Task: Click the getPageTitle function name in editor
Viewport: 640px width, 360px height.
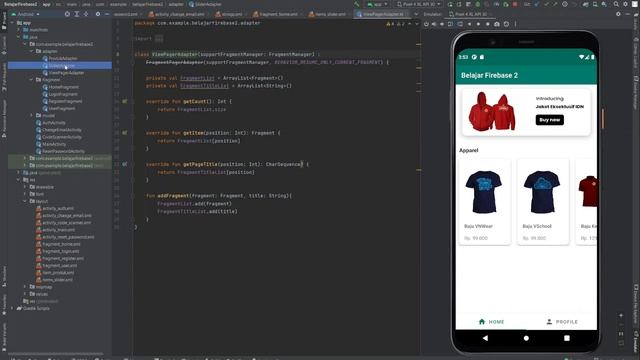Action: click(200, 164)
